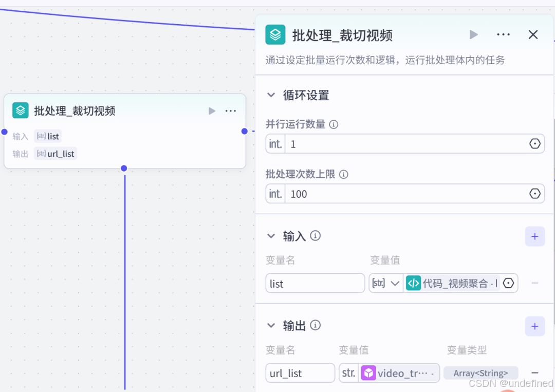The height and width of the screenshot is (392, 555).
Task: Close the 批处理_裁切视频 settings panel
Action: click(533, 34)
